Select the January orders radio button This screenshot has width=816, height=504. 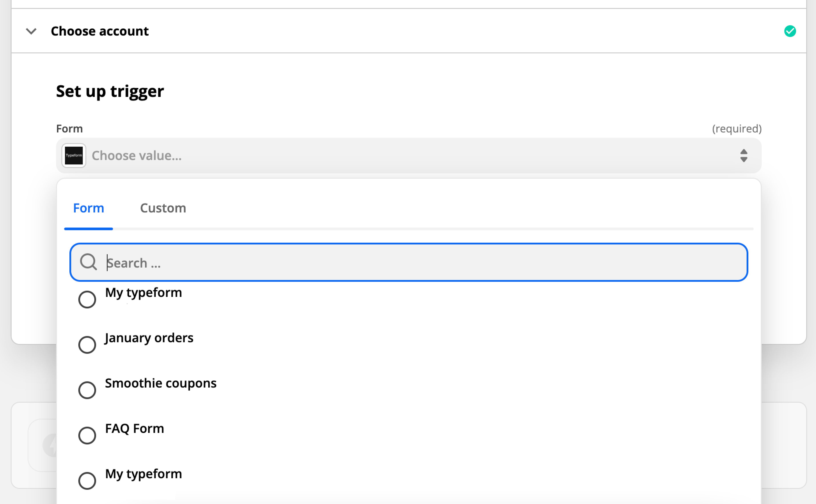click(87, 345)
